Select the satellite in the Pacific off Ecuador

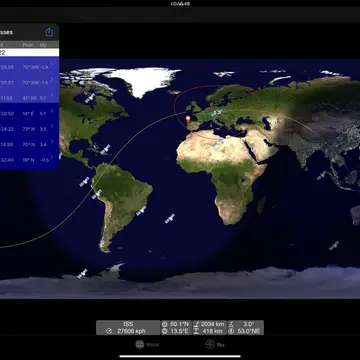point(85,182)
